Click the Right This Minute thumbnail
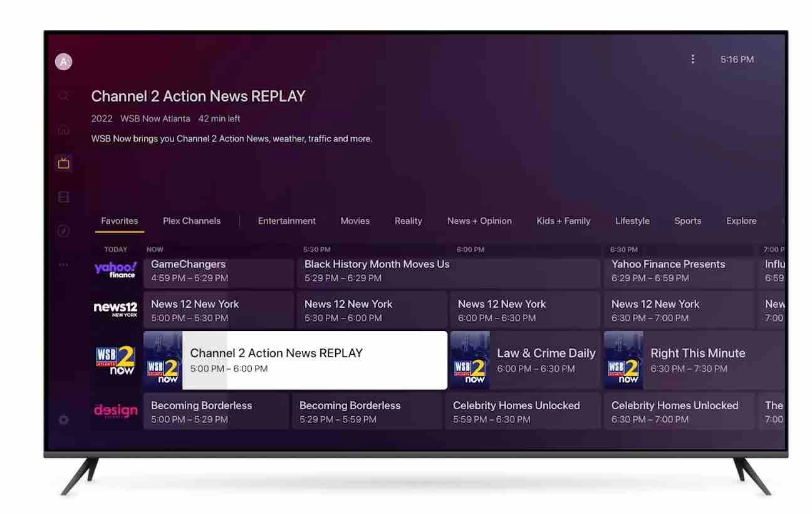This screenshot has width=812, height=514. click(x=623, y=360)
